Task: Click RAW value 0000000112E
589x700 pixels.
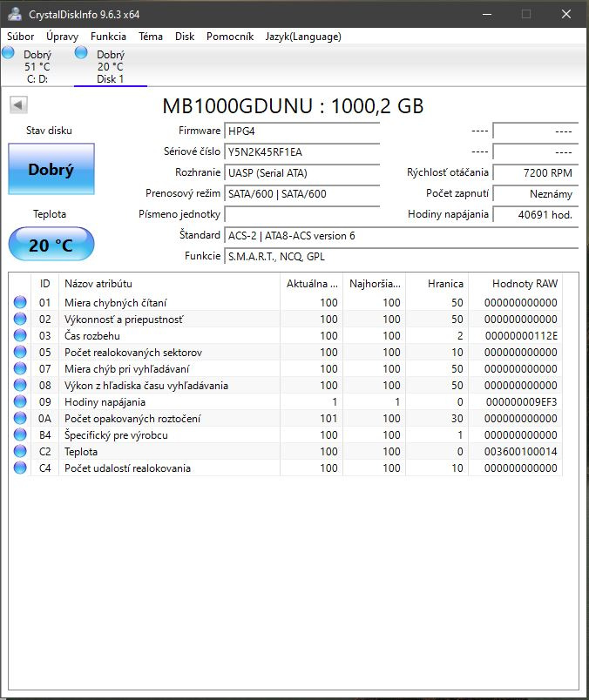Action: tap(521, 336)
